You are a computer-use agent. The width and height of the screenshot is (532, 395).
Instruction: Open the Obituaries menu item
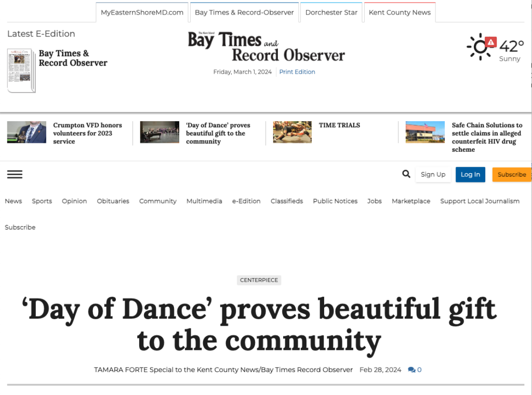[x=113, y=201]
